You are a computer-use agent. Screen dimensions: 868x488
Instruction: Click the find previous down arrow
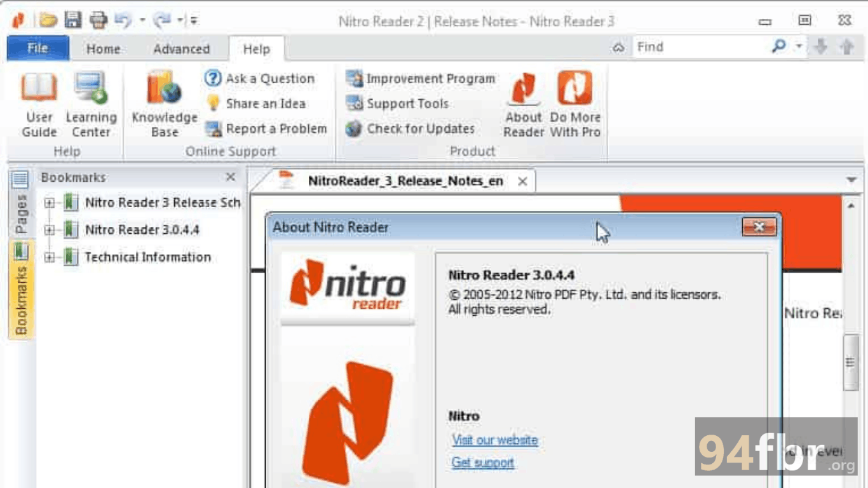[821, 46]
